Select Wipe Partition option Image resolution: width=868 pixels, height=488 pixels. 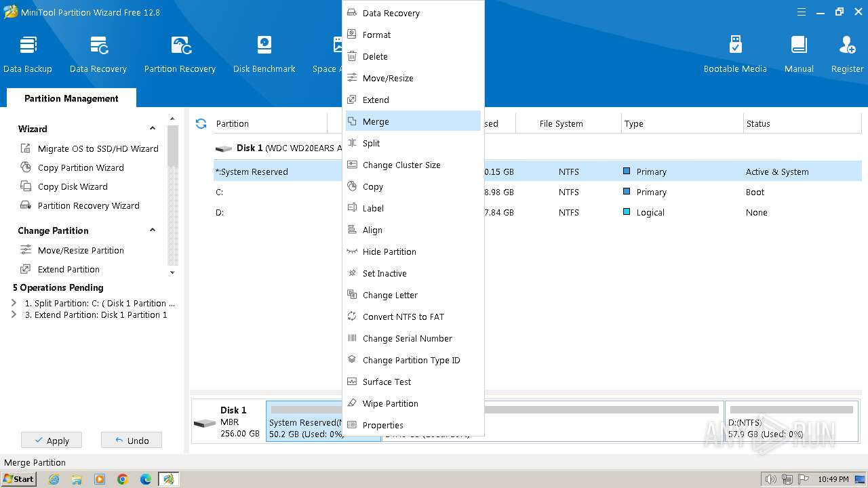[413, 403]
